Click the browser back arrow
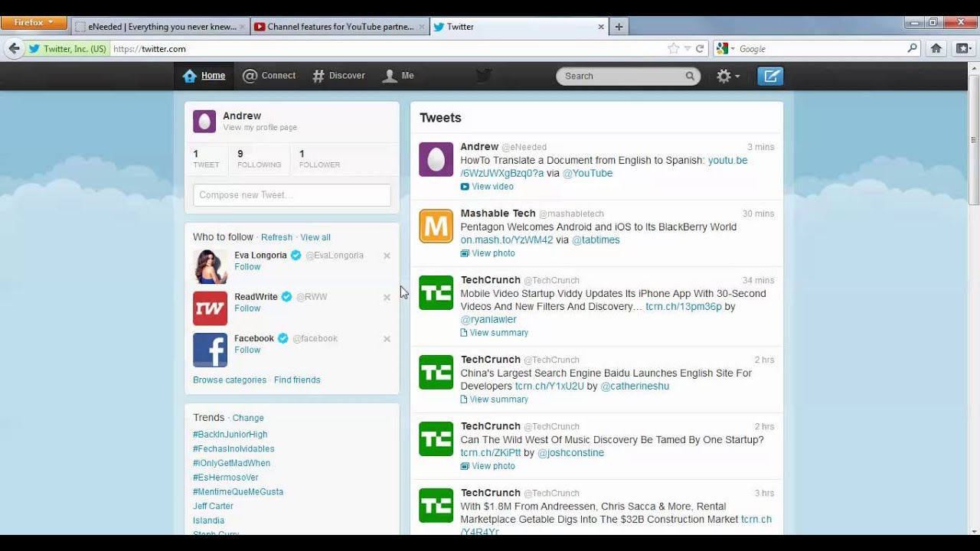This screenshot has width=980, height=551. coord(14,48)
